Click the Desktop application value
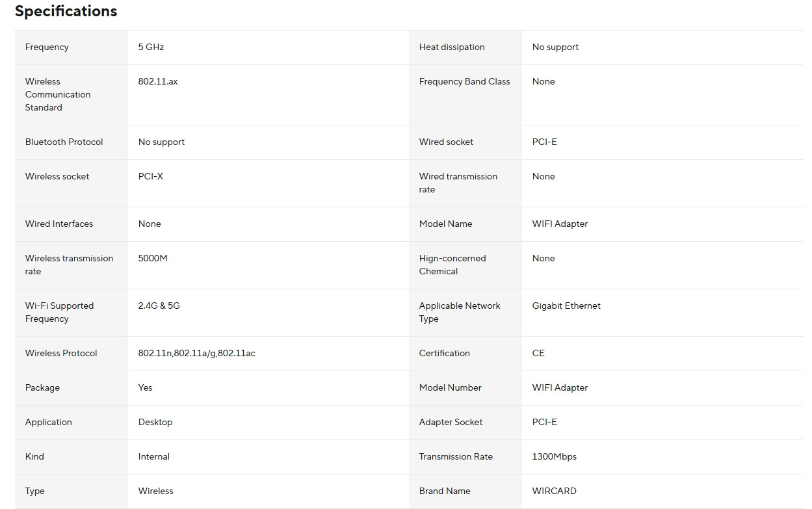The image size is (812, 509). pyautogui.click(x=155, y=423)
